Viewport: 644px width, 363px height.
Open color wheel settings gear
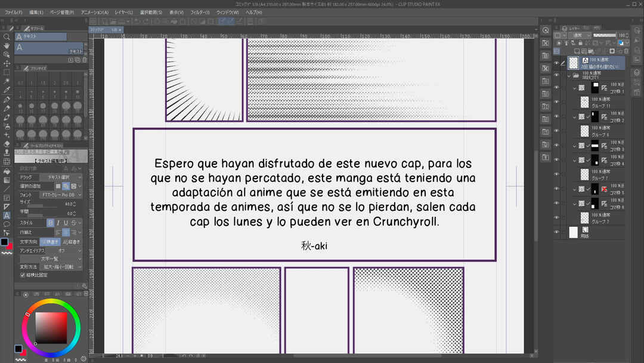(x=84, y=358)
